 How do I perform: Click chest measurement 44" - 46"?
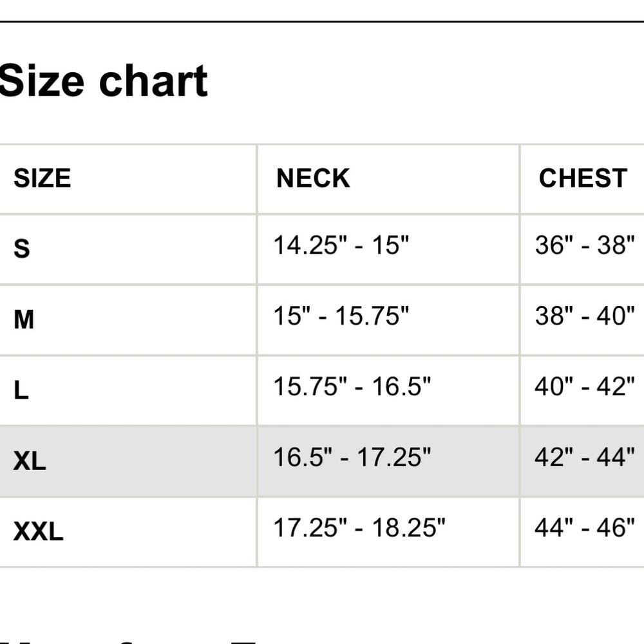click(x=585, y=528)
